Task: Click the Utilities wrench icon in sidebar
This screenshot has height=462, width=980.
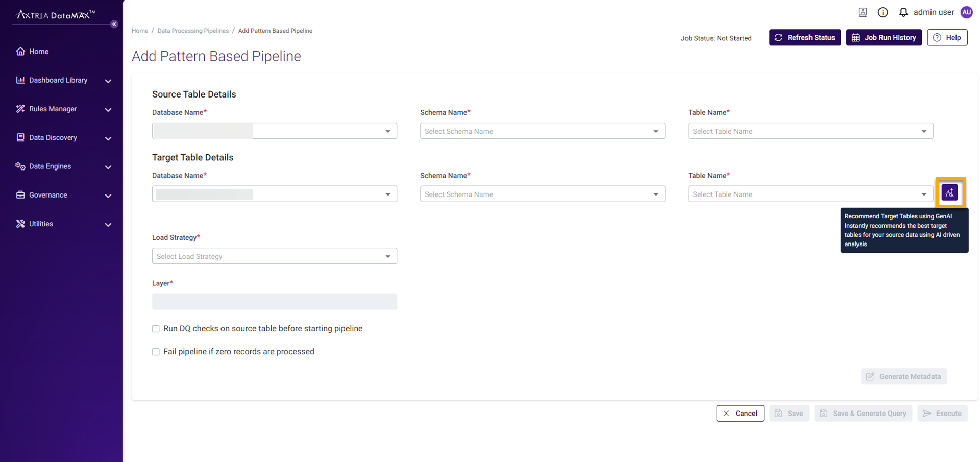Action: click(x=20, y=223)
